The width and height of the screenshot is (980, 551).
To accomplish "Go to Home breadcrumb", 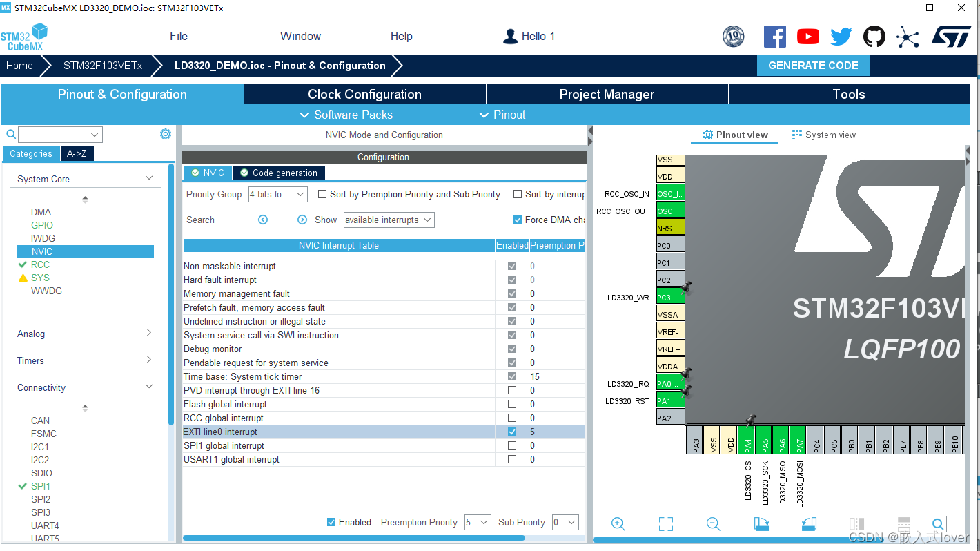I will point(19,66).
